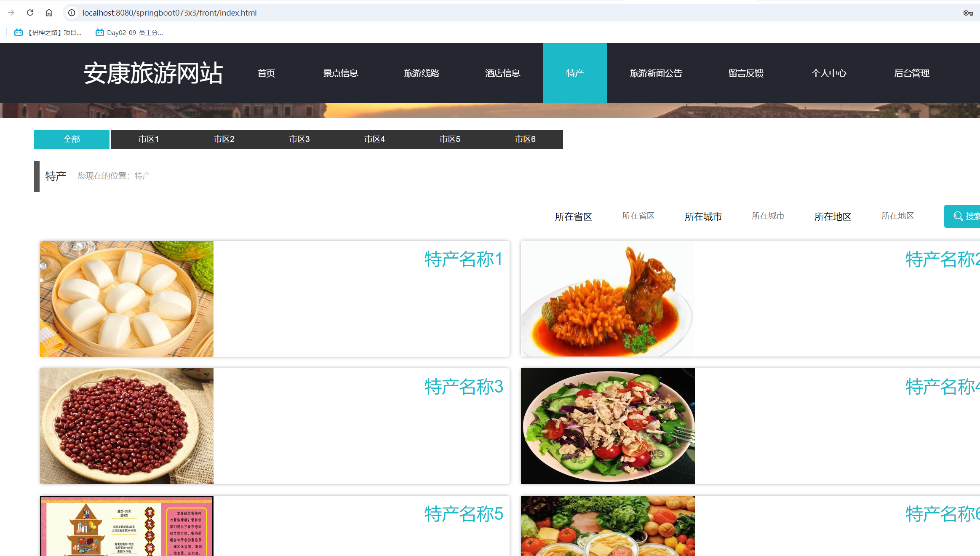Viewport: 980px width, 556px height.
Task: Reload the page with refresh icon
Action: point(30,13)
